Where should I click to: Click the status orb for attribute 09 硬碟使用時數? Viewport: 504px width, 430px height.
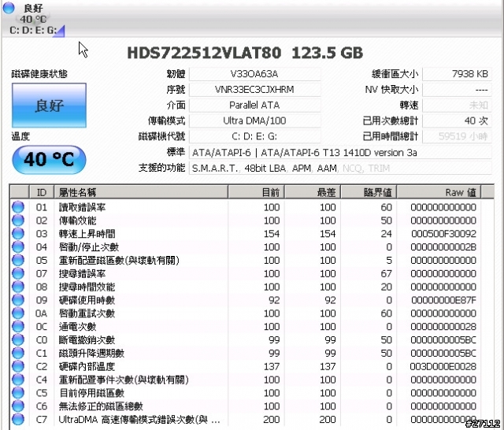click(x=18, y=300)
